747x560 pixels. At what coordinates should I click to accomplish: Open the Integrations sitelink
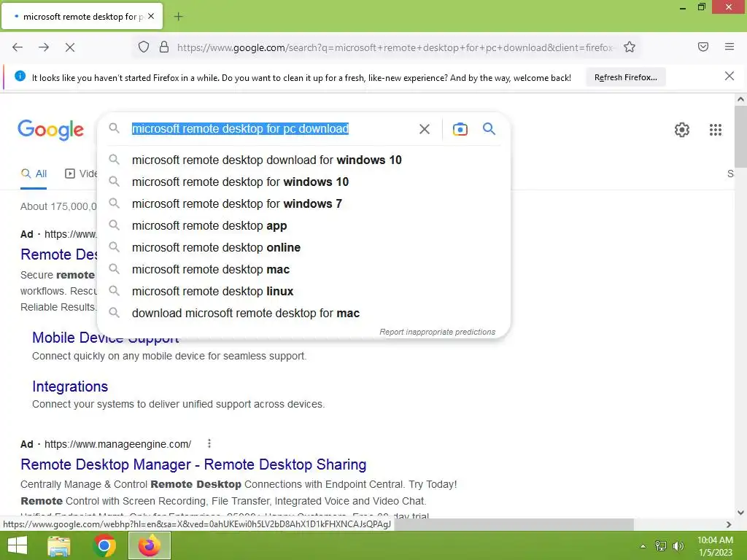coord(70,386)
